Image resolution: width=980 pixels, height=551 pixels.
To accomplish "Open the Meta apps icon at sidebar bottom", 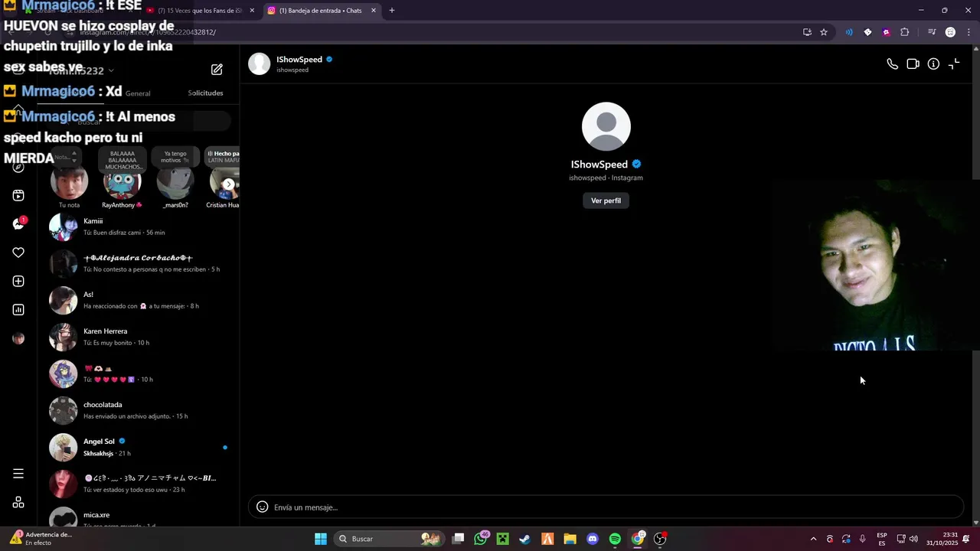I will (x=18, y=503).
